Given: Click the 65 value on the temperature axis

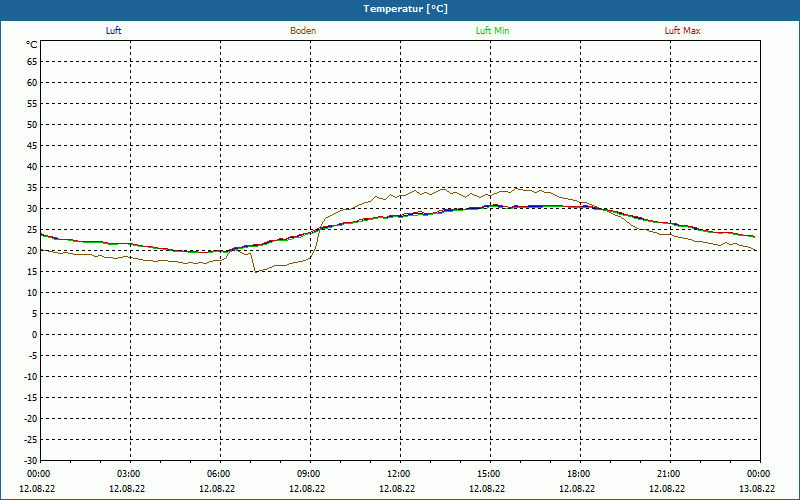Looking at the screenshot, I should pos(32,62).
